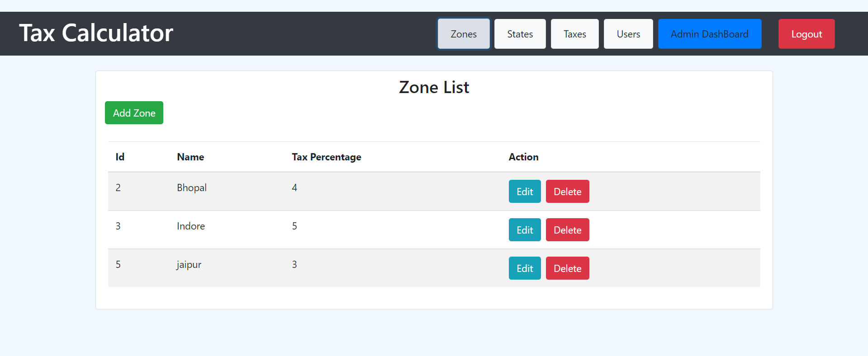868x356 pixels.
Task: Select the Bhopal name cell
Action: [x=192, y=188]
